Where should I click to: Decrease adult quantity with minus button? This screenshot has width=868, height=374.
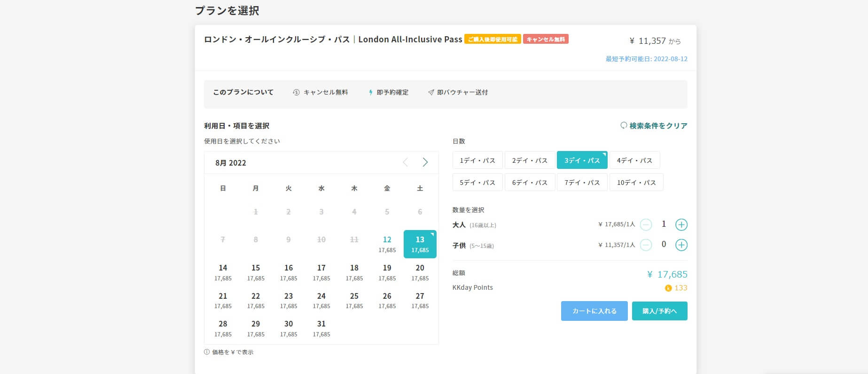(646, 225)
